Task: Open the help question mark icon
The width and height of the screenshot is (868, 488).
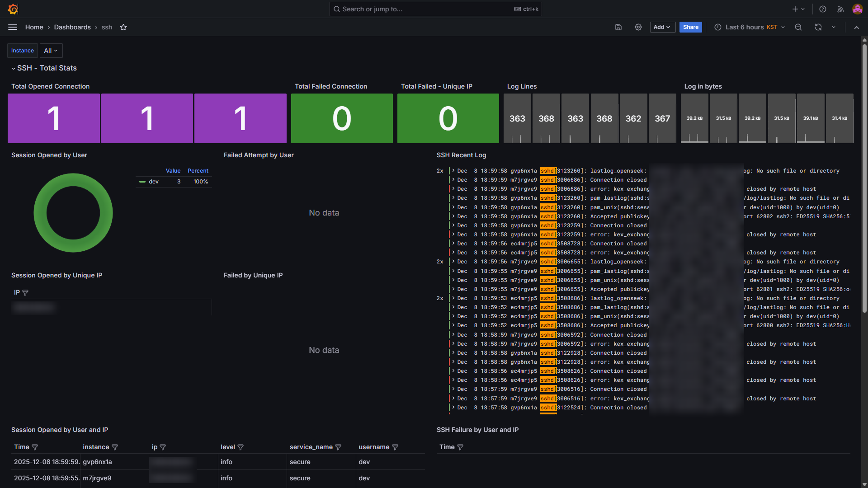Action: pyautogui.click(x=823, y=9)
